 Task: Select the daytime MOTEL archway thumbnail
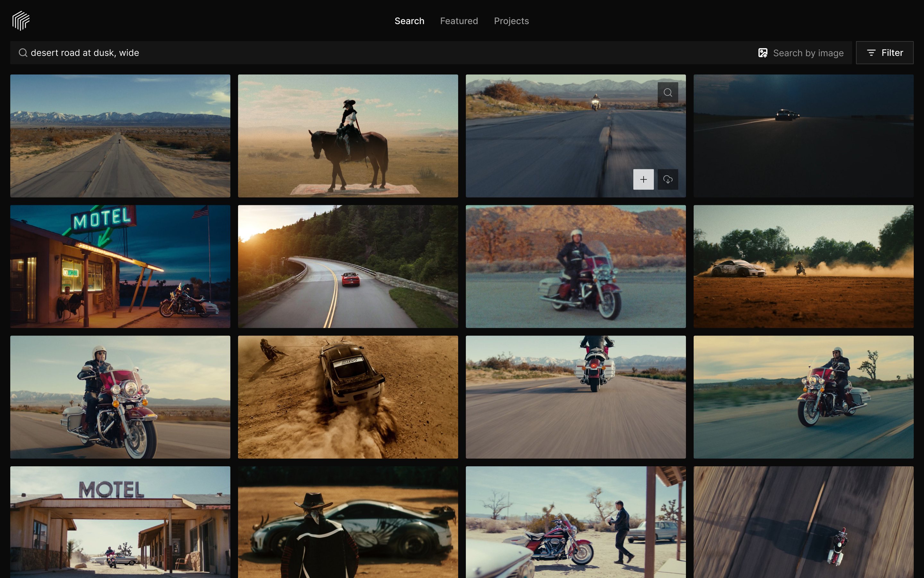120,522
